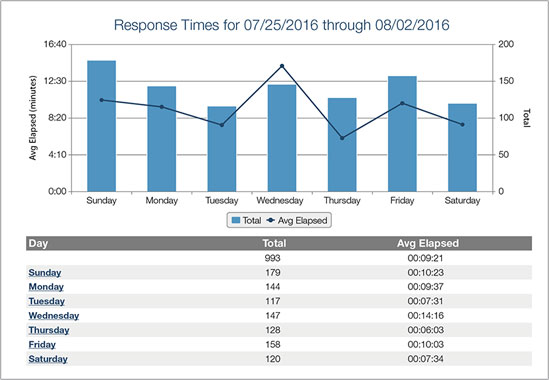
Task: Click the Friday bar in the chart
Action: click(402, 134)
